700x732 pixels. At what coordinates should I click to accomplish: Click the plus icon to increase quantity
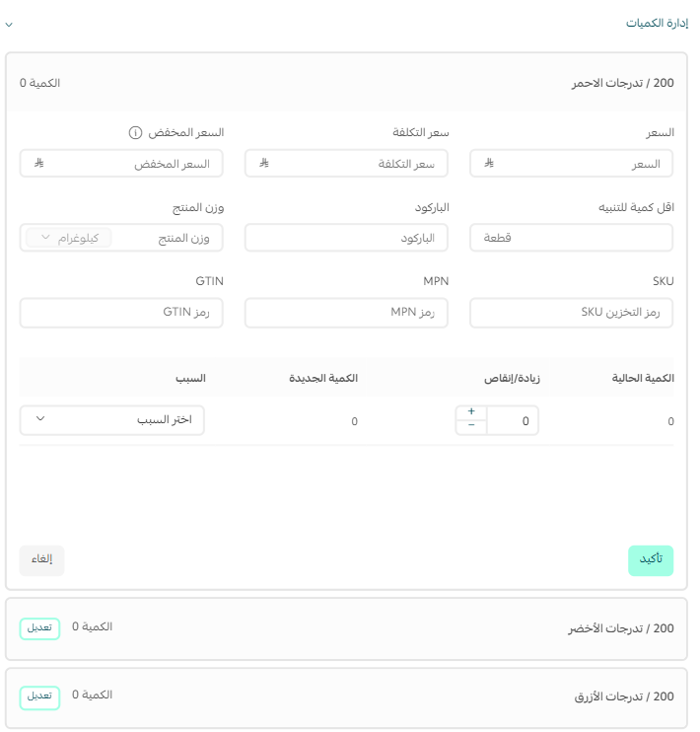click(471, 411)
